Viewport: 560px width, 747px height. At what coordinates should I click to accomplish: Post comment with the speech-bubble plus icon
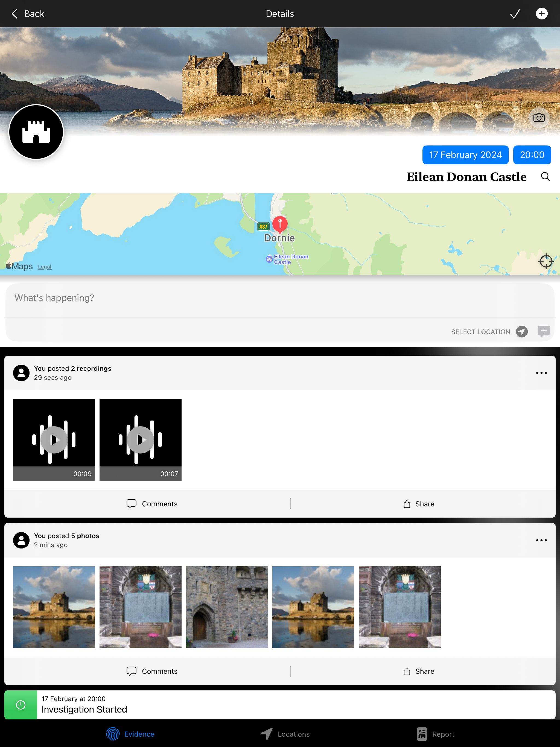point(543,331)
